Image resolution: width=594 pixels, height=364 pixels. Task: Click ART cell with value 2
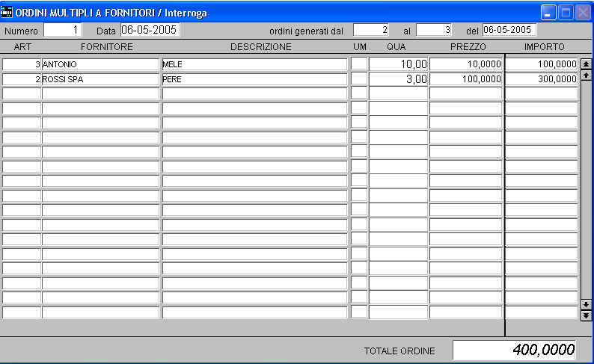pos(22,79)
